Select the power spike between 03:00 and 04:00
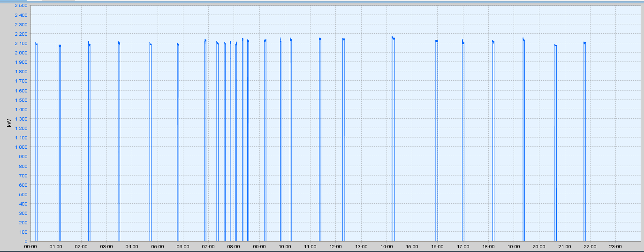This screenshot has width=644, height=252. pos(119,141)
